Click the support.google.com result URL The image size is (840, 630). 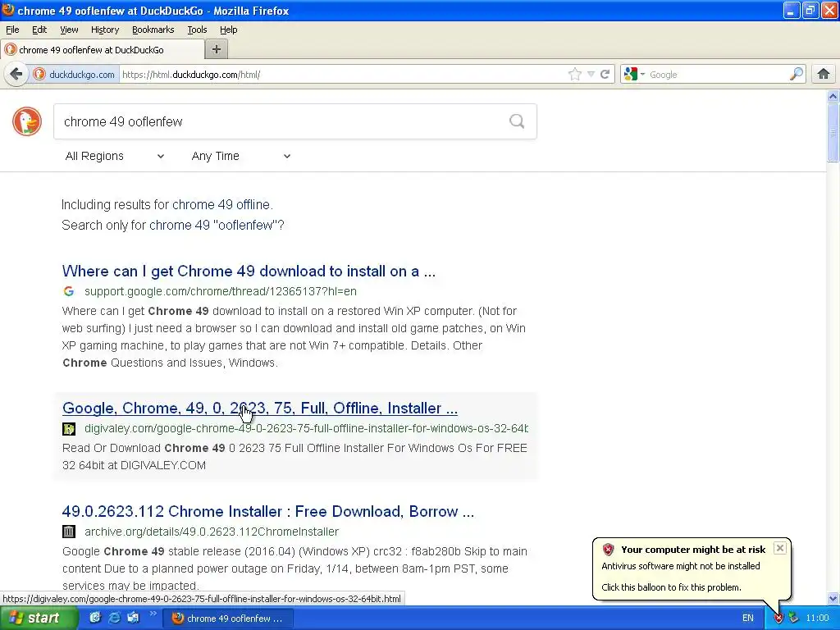pos(220,291)
